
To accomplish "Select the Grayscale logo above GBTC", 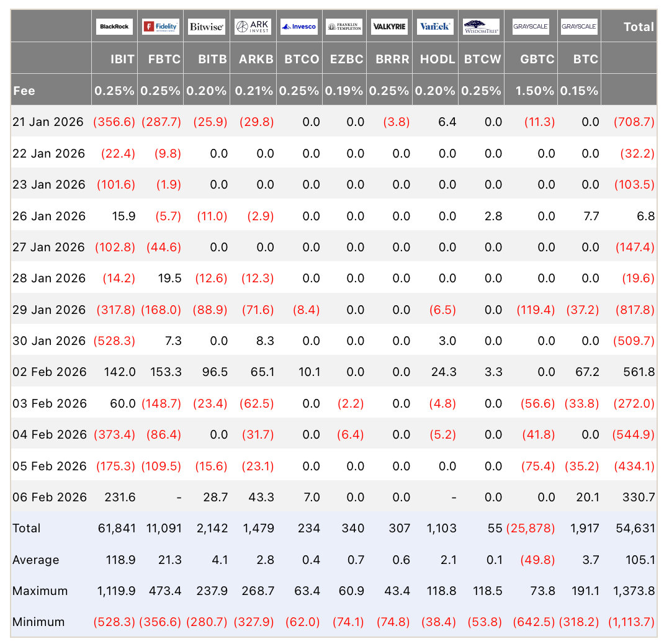I will (x=531, y=26).
